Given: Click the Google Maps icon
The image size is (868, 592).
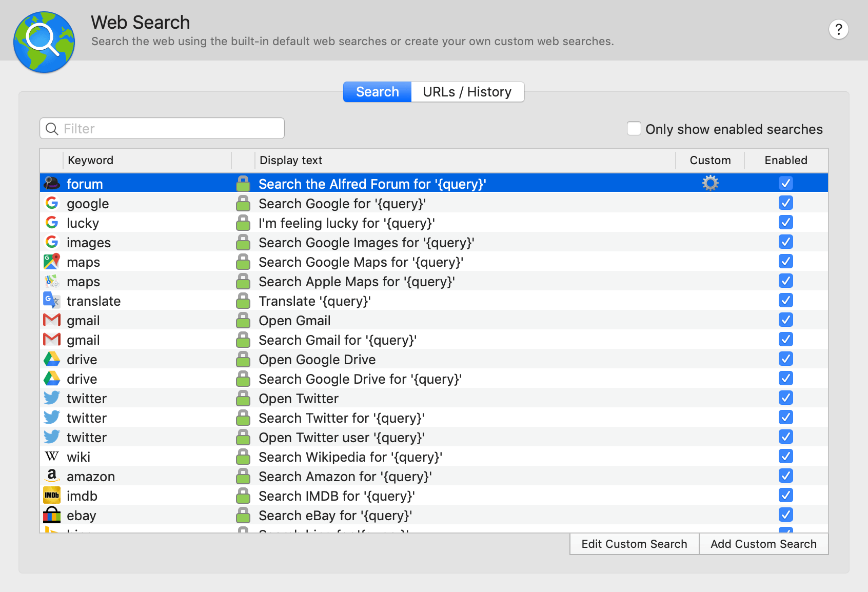Looking at the screenshot, I should pyautogui.click(x=51, y=261).
